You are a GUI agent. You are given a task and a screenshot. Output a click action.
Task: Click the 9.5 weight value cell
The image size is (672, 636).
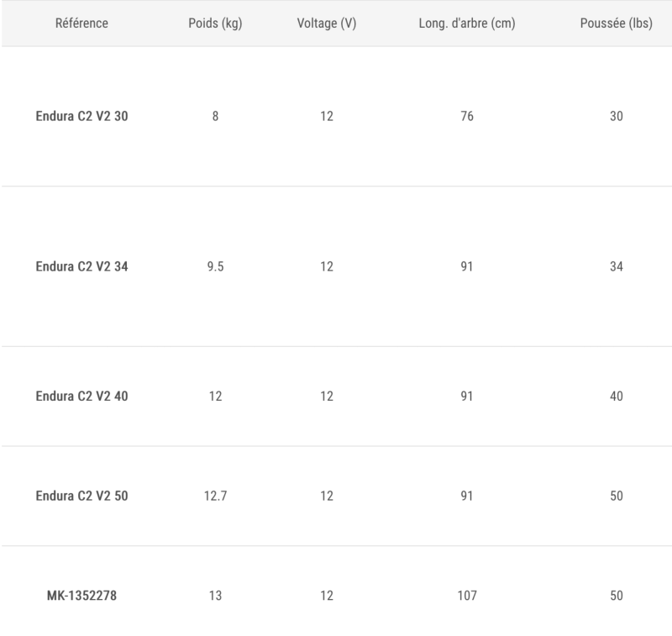pyautogui.click(x=215, y=266)
